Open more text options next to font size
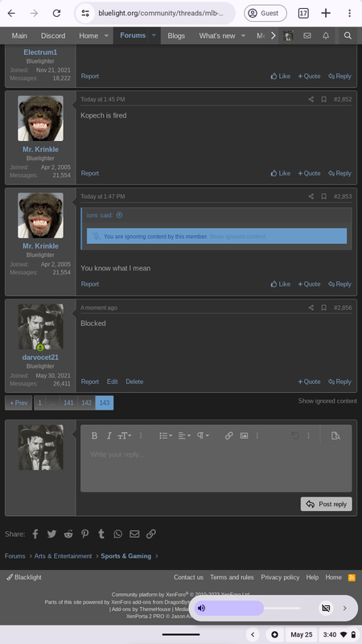 pos(141,436)
